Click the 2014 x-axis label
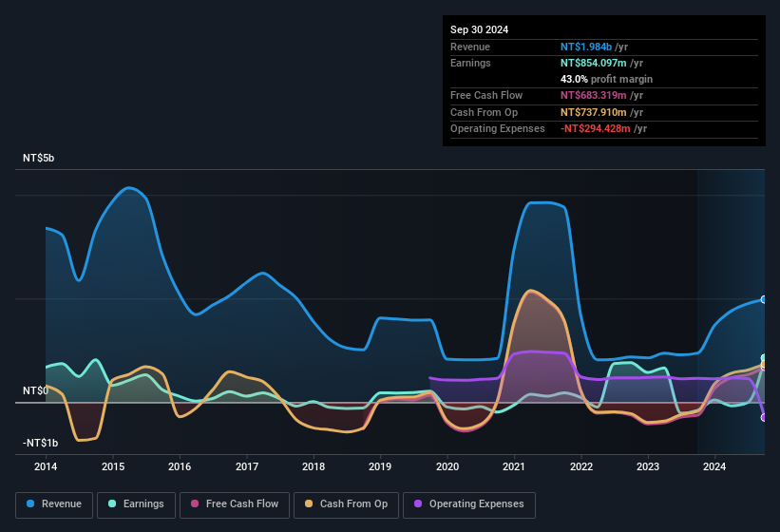The height and width of the screenshot is (532, 780). pos(46,466)
